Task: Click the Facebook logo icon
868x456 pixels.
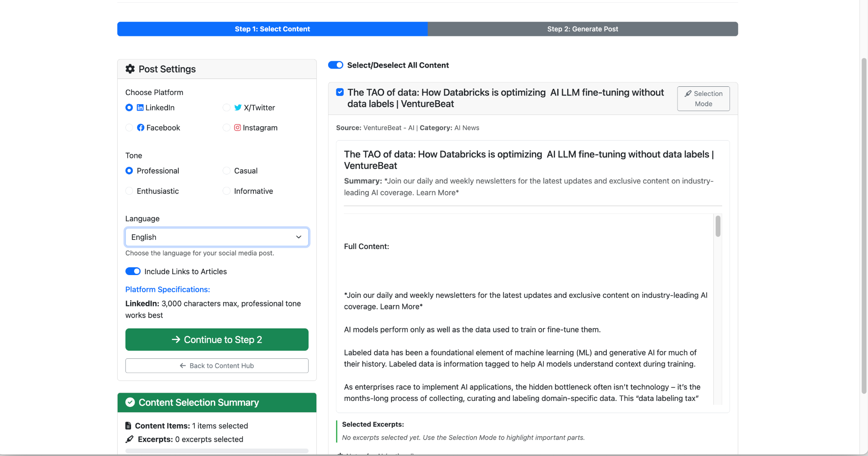Action: [x=141, y=128]
